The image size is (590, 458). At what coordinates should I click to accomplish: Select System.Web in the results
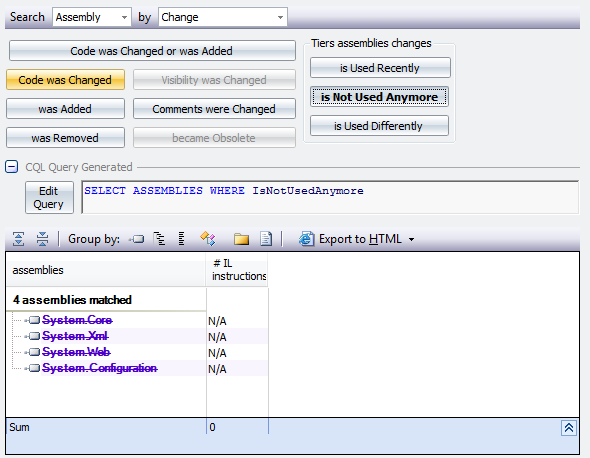[x=76, y=352]
